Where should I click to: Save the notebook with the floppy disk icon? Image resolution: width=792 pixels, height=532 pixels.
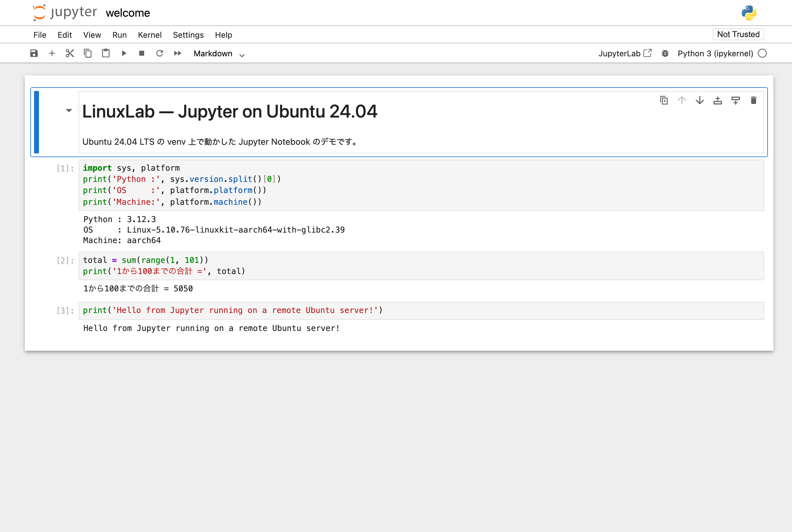click(x=34, y=53)
